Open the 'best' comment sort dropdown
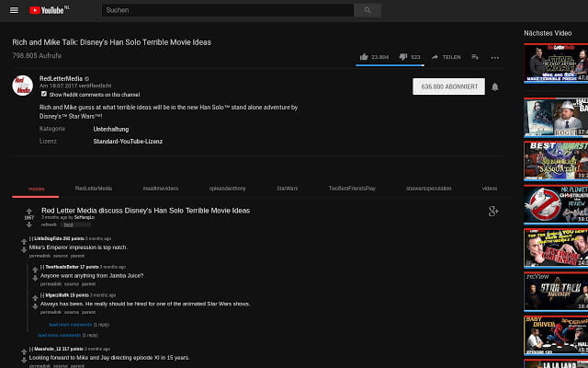Image resolution: width=588 pixels, height=368 pixels. click(x=75, y=224)
